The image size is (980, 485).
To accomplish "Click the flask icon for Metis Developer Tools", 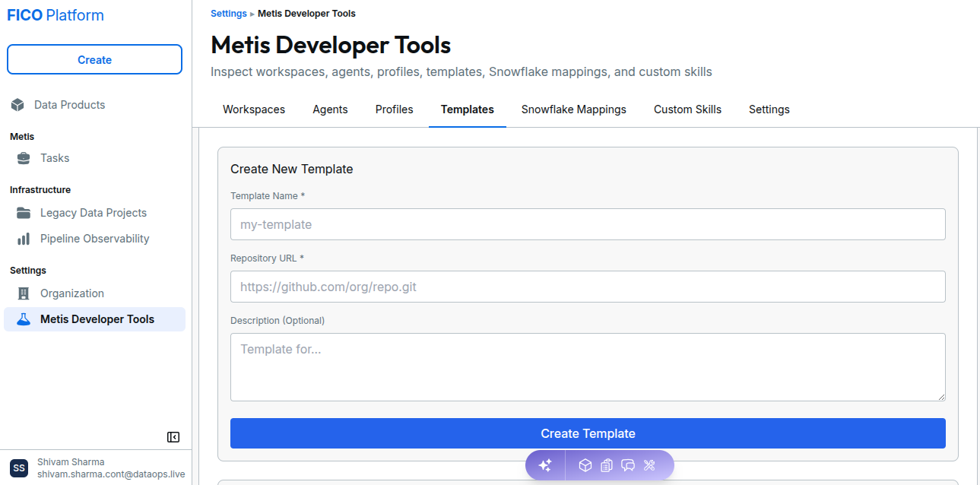I will pyautogui.click(x=24, y=319).
